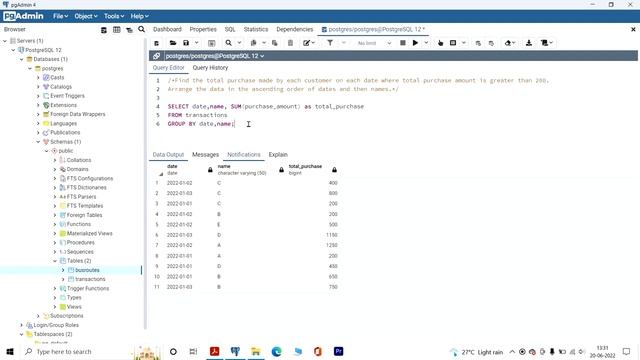Click the Save File disk icon
The height and width of the screenshot is (360, 640).
click(186, 43)
